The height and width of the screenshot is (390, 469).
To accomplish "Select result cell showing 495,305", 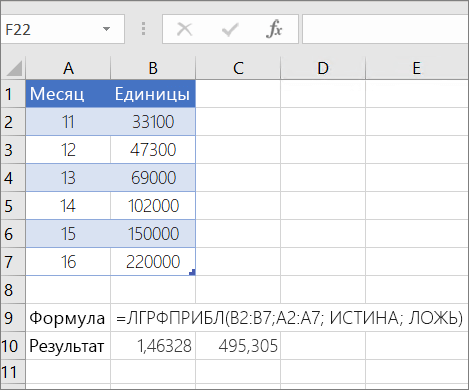I will (238, 345).
